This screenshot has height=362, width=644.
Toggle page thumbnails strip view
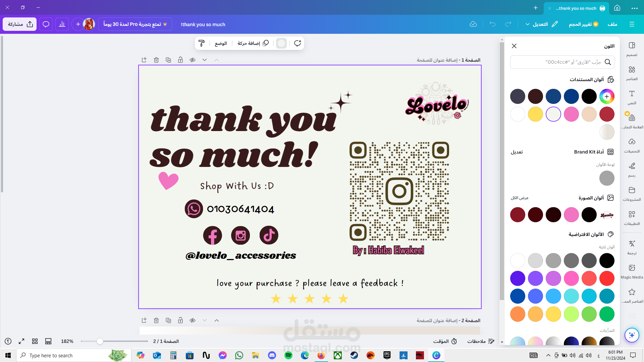point(48,341)
